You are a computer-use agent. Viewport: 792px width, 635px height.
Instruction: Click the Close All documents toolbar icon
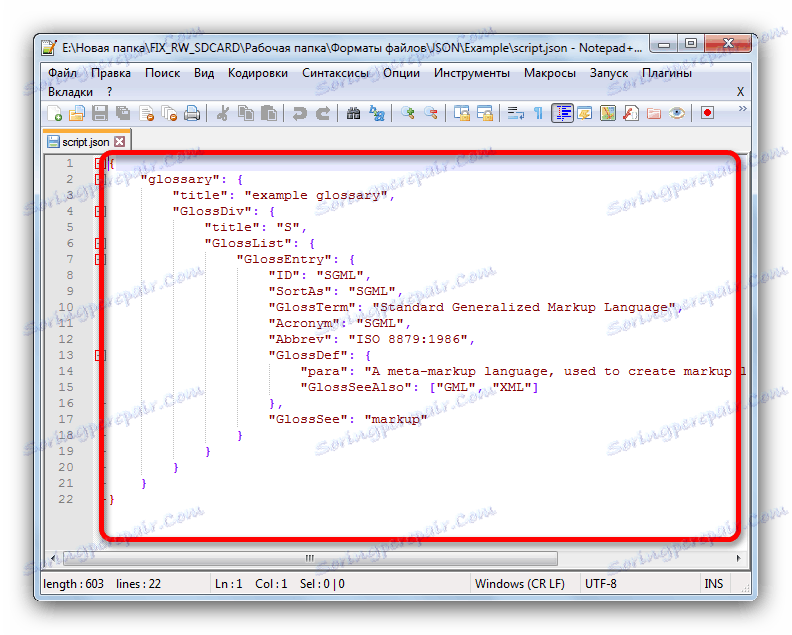169,113
